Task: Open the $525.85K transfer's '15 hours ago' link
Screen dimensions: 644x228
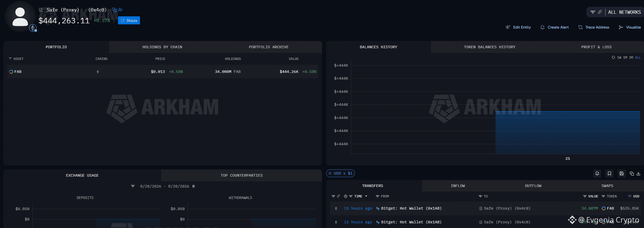Action: coord(358,209)
